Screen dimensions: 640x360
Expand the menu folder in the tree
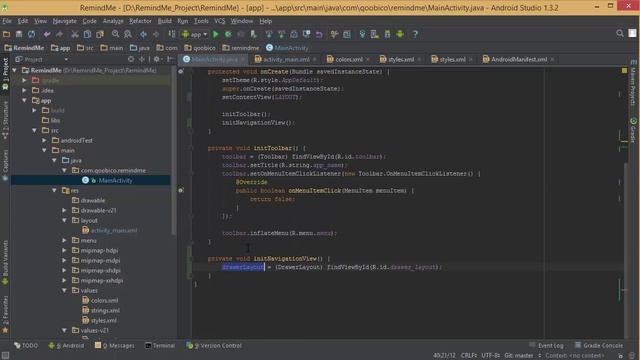pos(64,240)
